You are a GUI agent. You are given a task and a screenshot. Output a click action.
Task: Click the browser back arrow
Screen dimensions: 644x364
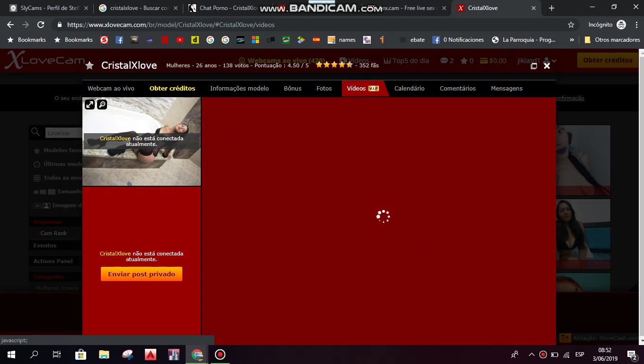pyautogui.click(x=10, y=25)
